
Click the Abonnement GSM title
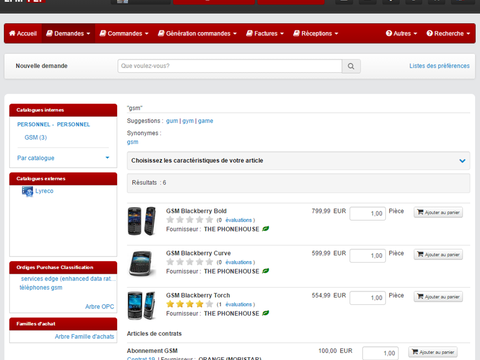pyautogui.click(x=152, y=351)
